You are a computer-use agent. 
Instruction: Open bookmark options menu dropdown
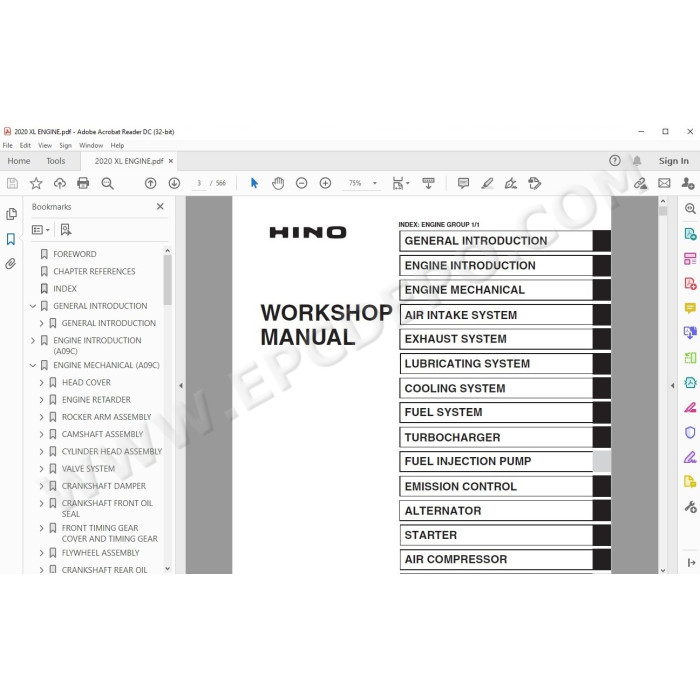(41, 230)
